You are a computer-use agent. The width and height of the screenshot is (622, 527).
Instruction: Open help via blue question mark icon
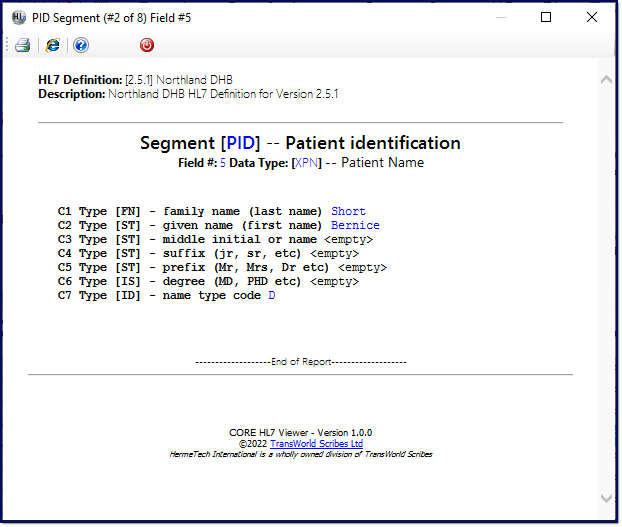coord(81,45)
